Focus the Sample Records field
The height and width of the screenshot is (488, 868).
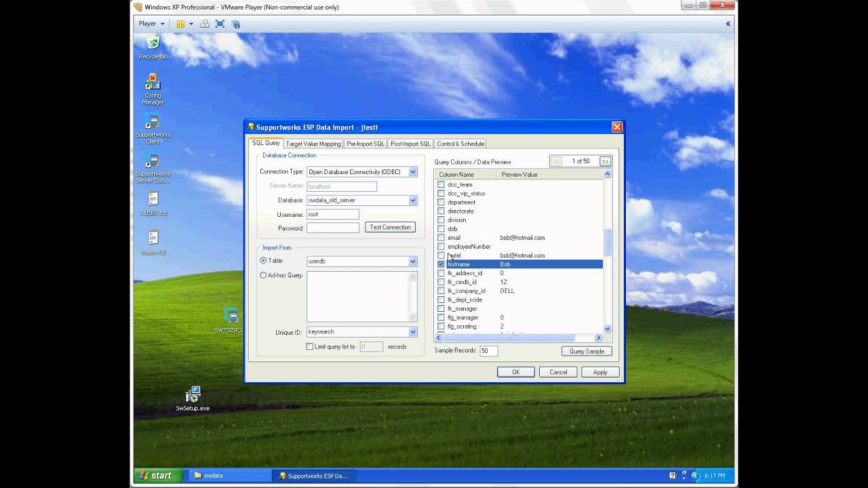coord(488,351)
